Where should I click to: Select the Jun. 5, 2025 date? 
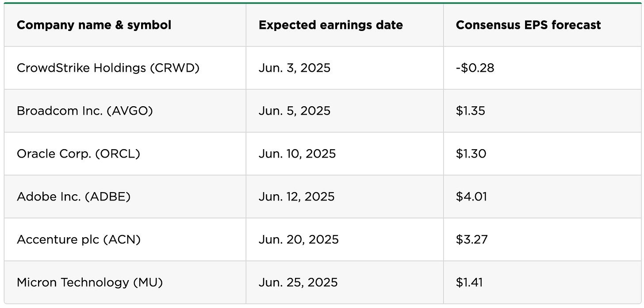click(295, 111)
